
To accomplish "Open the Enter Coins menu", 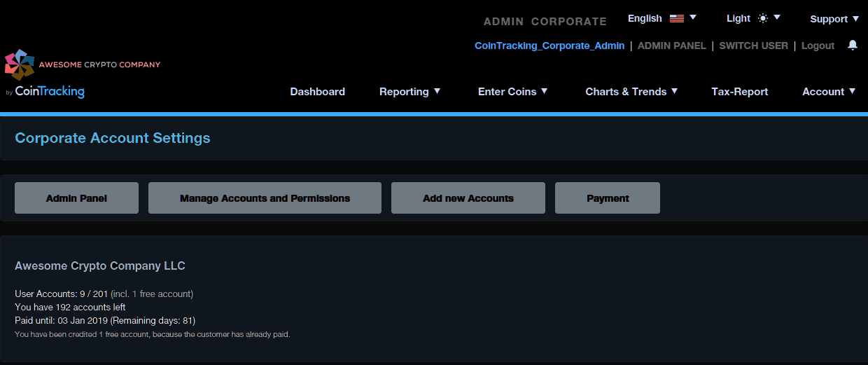I will [512, 92].
